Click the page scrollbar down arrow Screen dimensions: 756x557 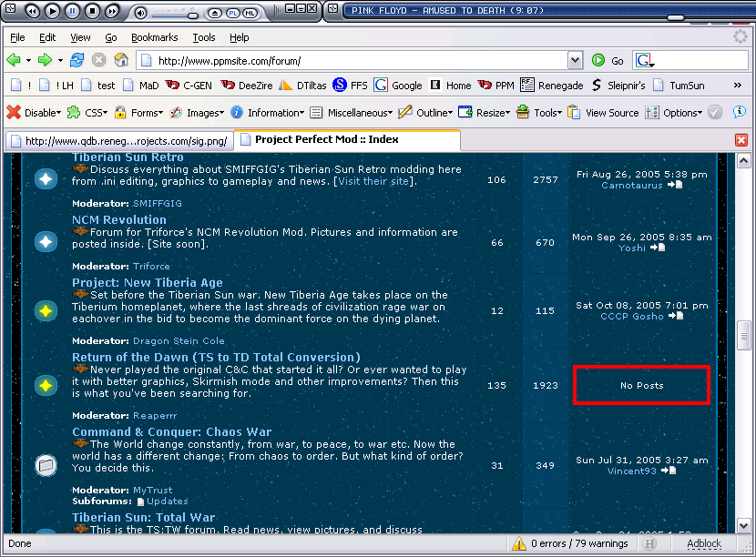(743, 525)
